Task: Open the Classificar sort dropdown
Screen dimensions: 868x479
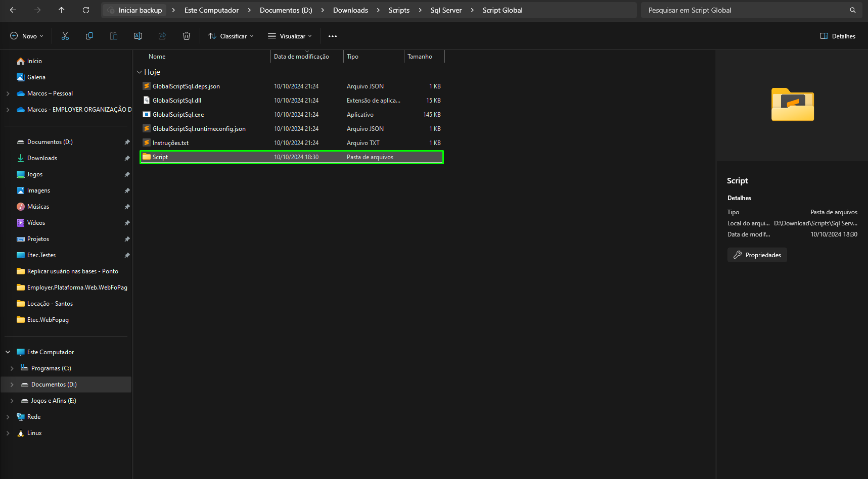Action: coord(231,36)
